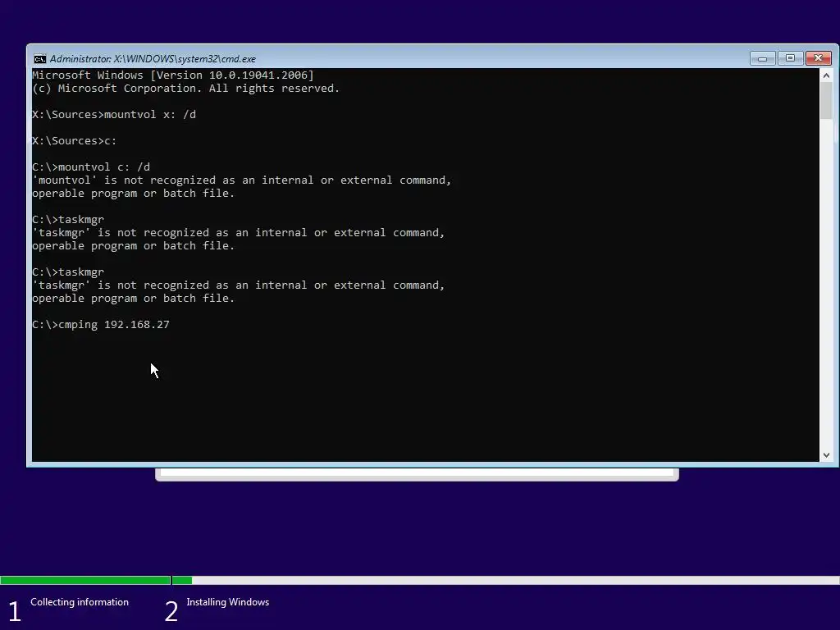
Task: Click the 'mountvol x: /d' command line
Action: [114, 115]
